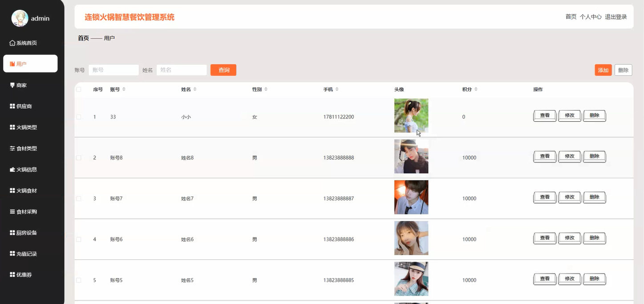Click phone number 13823888885
The width and height of the screenshot is (644, 304).
[339, 280]
